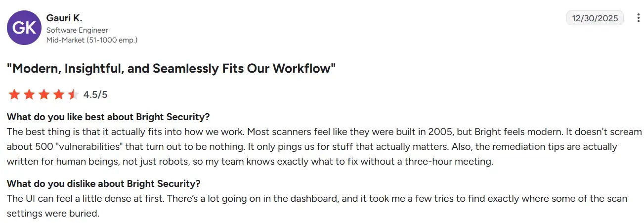Screen dimensions: 644x223
Task: Click "What do you like best" heading
Action: tap(108, 118)
